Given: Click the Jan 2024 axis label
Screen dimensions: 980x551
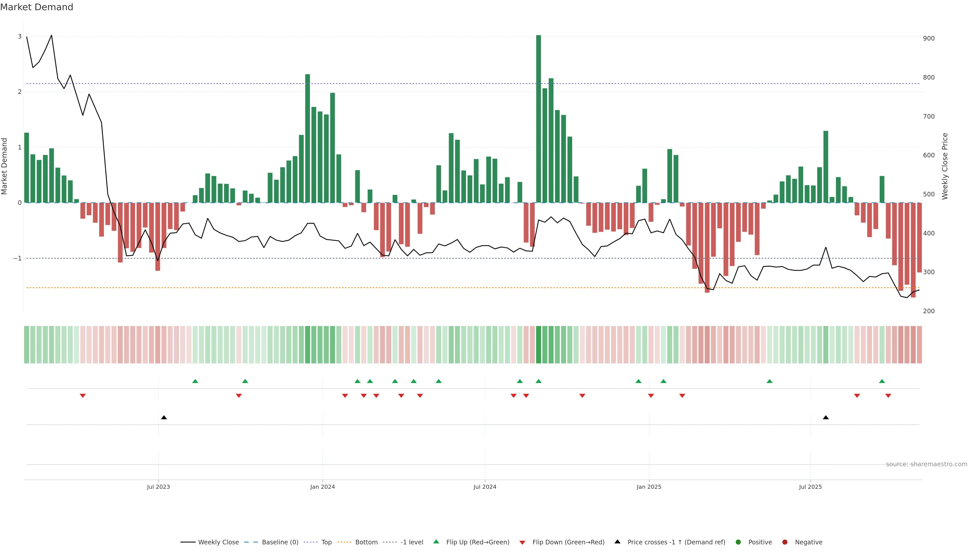Looking at the screenshot, I should (322, 487).
